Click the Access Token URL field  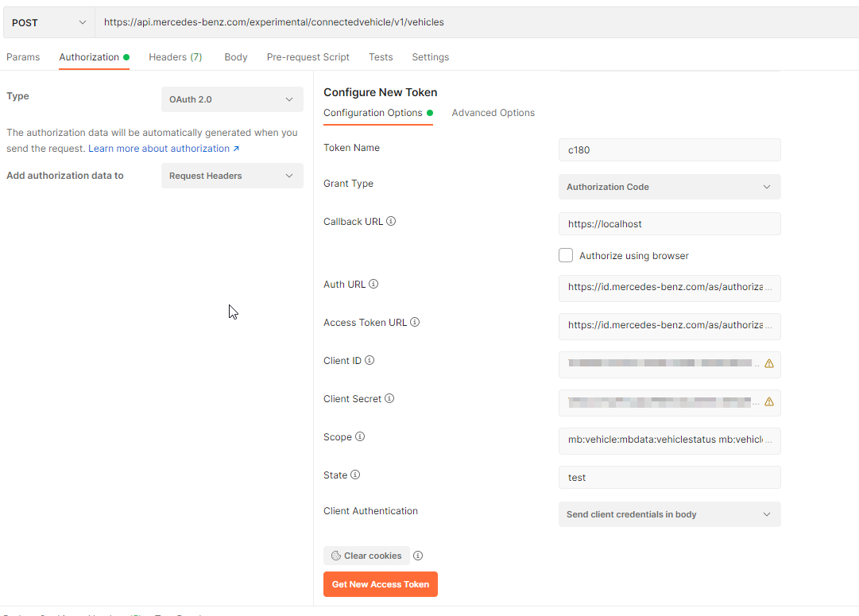[x=669, y=327]
